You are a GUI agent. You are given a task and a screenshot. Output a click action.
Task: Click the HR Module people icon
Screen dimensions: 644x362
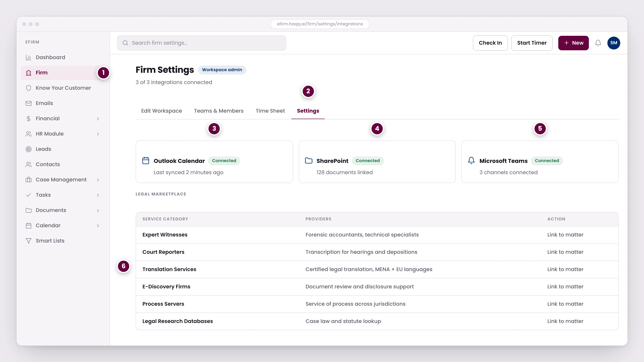pyautogui.click(x=29, y=134)
